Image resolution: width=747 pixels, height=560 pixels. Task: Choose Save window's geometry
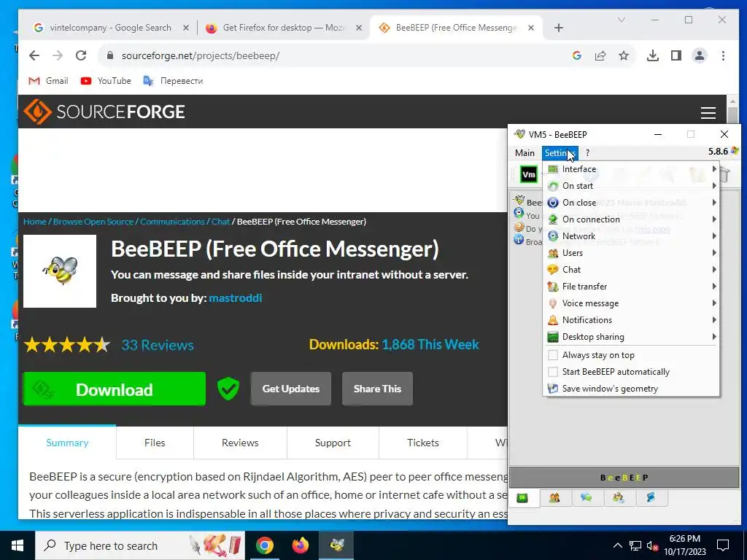[631, 389]
